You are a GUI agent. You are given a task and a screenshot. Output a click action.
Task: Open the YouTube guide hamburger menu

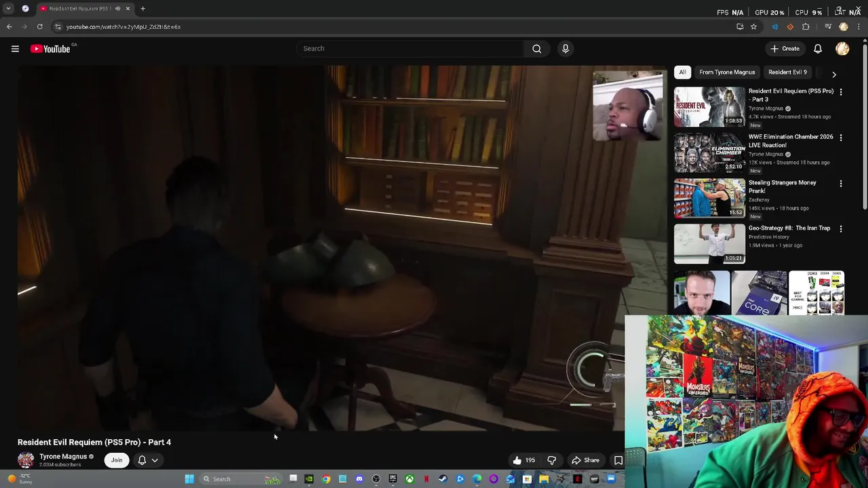click(15, 49)
